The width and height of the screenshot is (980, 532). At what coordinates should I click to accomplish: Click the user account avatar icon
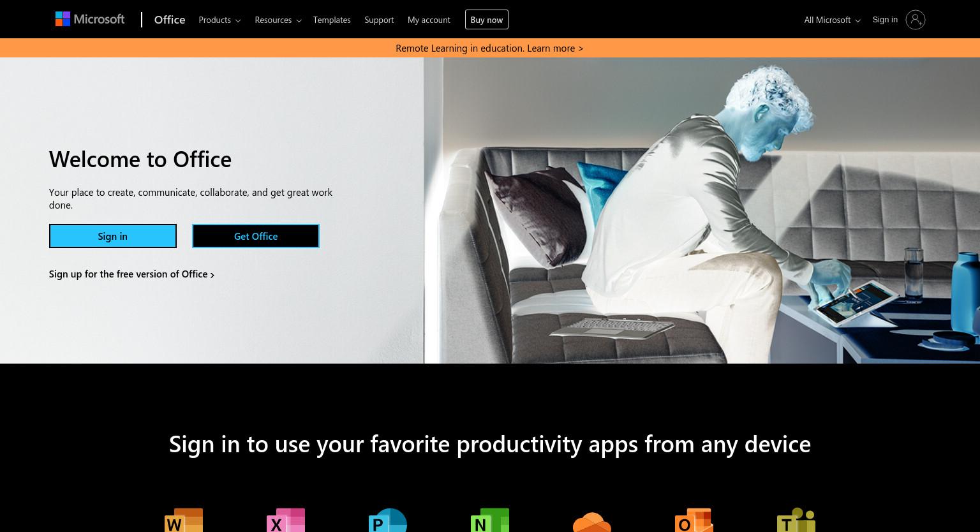[x=916, y=20]
